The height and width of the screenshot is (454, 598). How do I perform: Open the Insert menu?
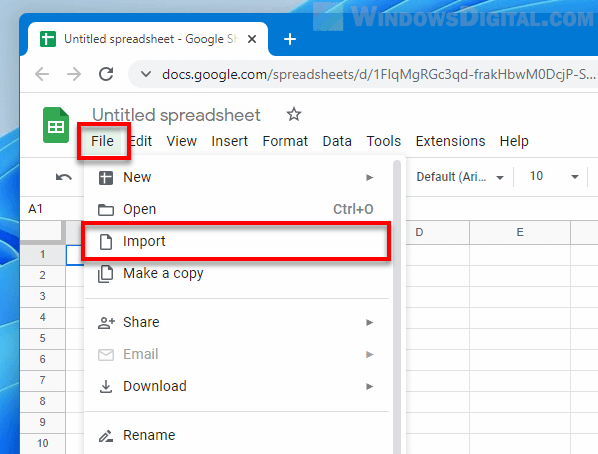pos(230,141)
